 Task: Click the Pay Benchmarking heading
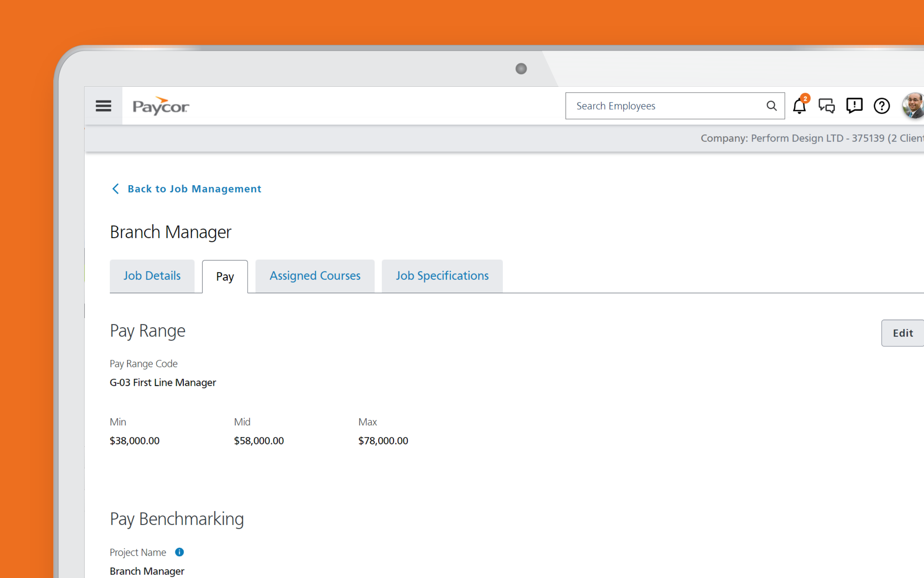(177, 519)
